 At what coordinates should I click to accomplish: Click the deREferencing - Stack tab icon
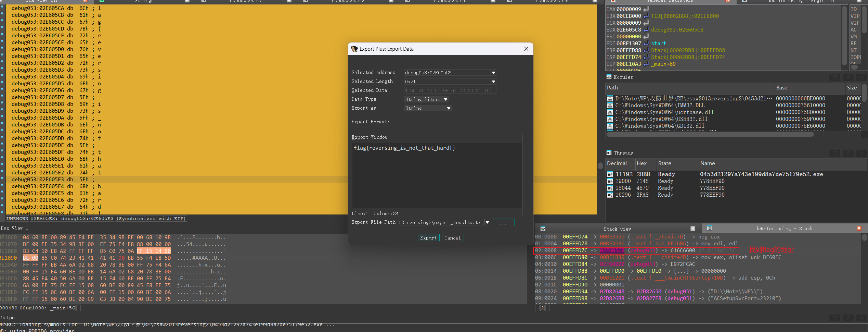(x=710, y=228)
